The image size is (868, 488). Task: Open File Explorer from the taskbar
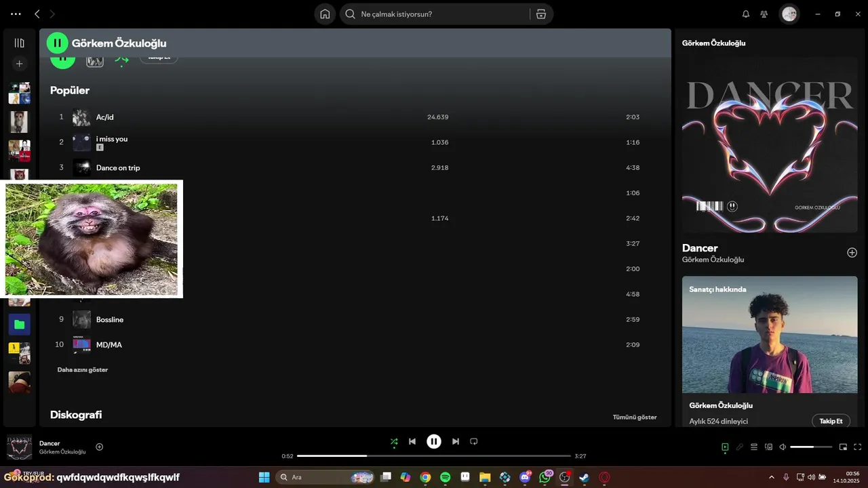click(485, 477)
